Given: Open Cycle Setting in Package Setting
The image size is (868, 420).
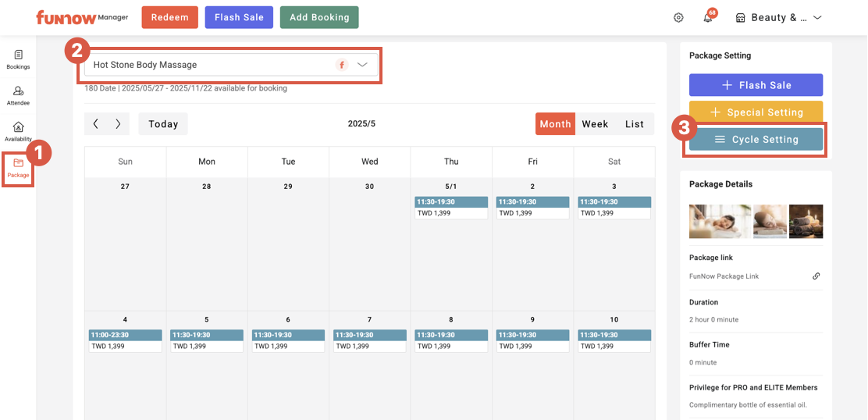Looking at the screenshot, I should (756, 140).
